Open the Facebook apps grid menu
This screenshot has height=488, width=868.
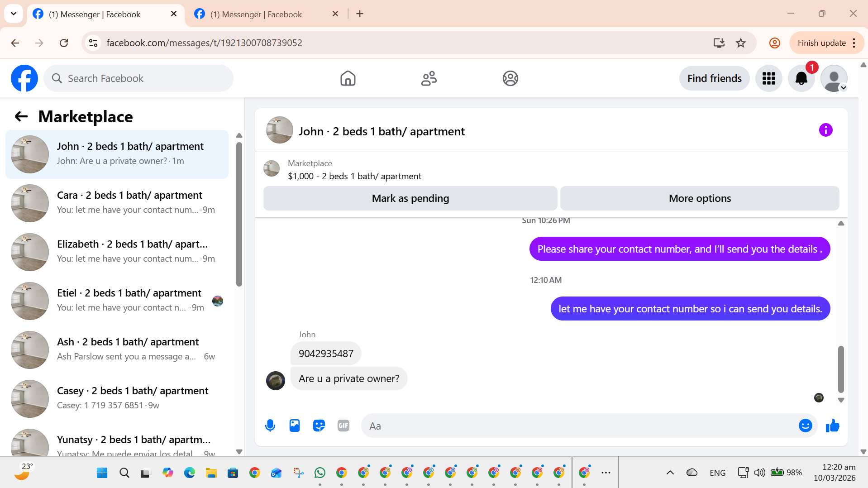(x=768, y=78)
